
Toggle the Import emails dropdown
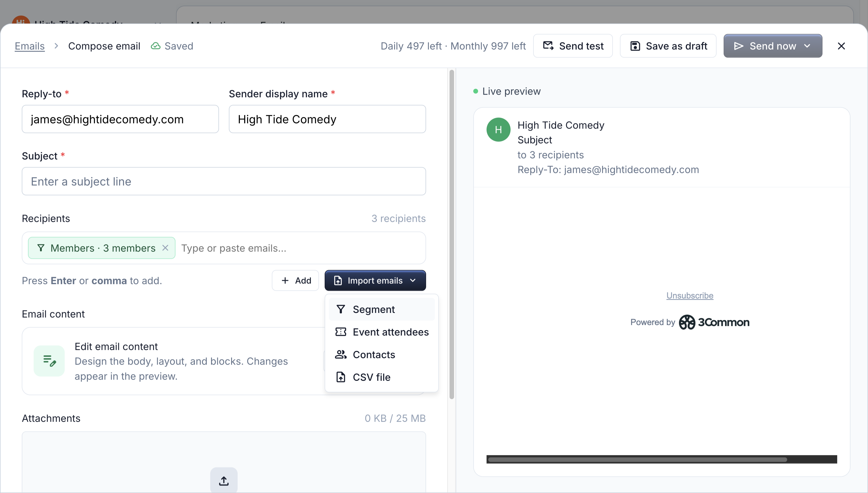(375, 280)
